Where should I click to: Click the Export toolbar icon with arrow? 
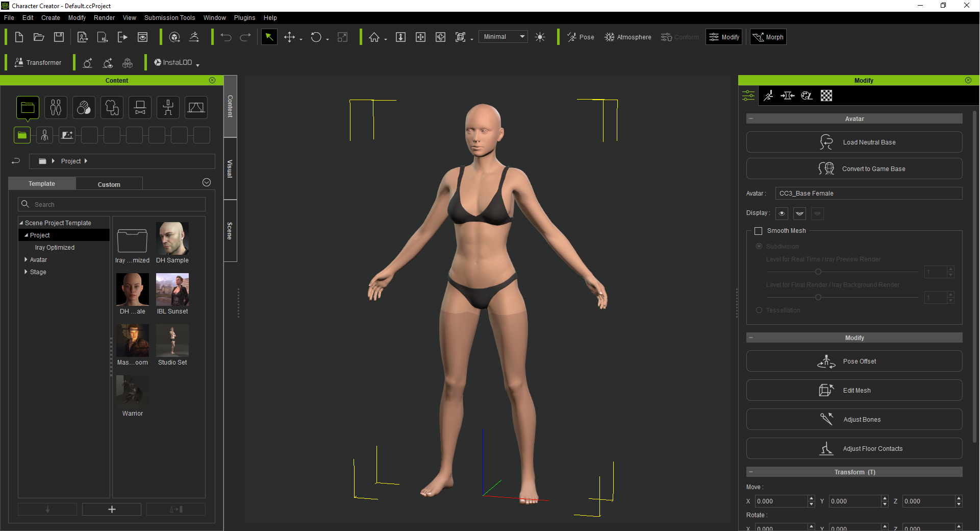[122, 37]
